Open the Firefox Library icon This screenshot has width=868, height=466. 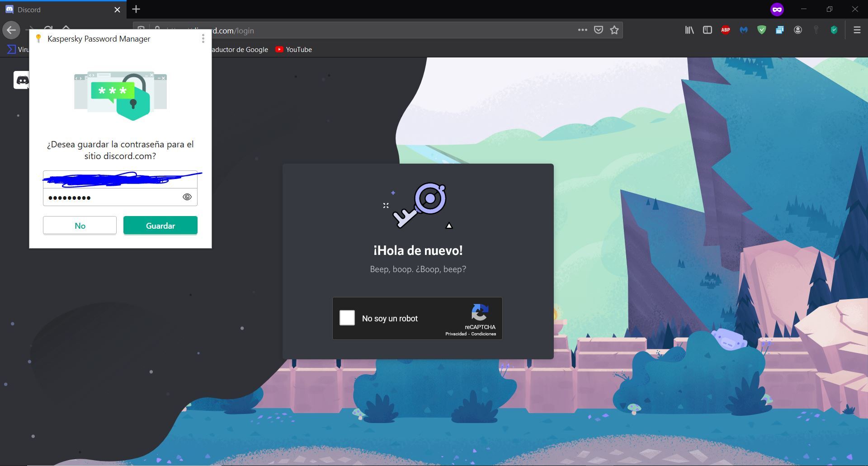tap(689, 30)
